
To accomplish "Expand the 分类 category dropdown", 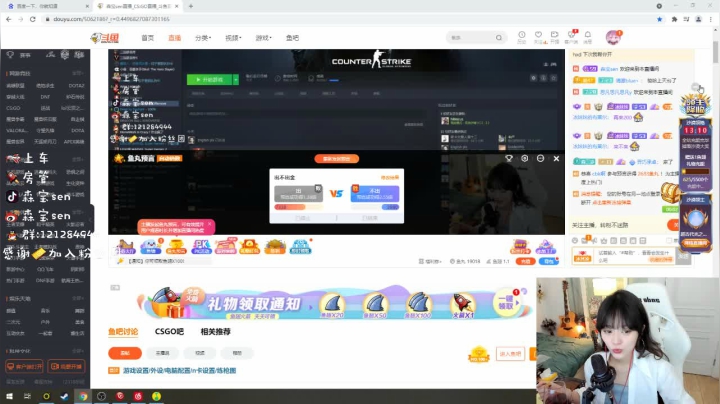I will [202, 38].
